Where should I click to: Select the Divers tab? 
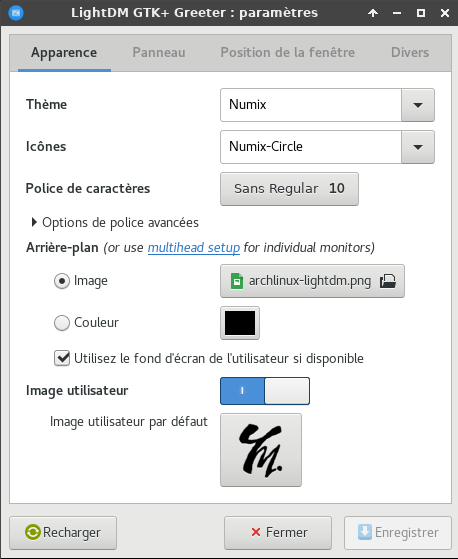[410, 53]
